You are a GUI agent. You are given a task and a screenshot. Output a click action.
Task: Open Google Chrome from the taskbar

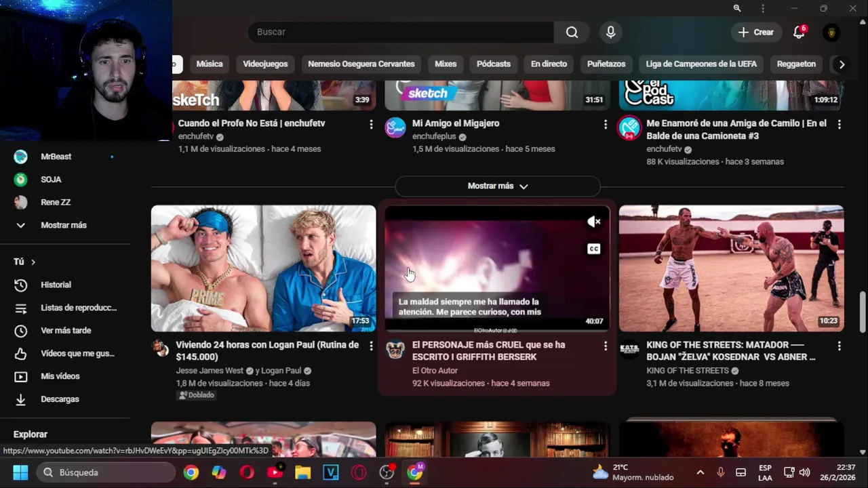tap(191, 472)
